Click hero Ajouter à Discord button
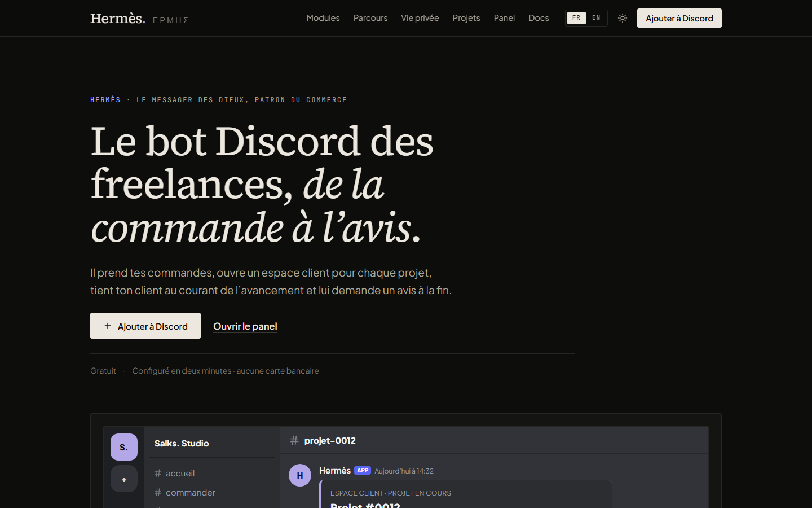812x508 pixels. click(x=145, y=326)
